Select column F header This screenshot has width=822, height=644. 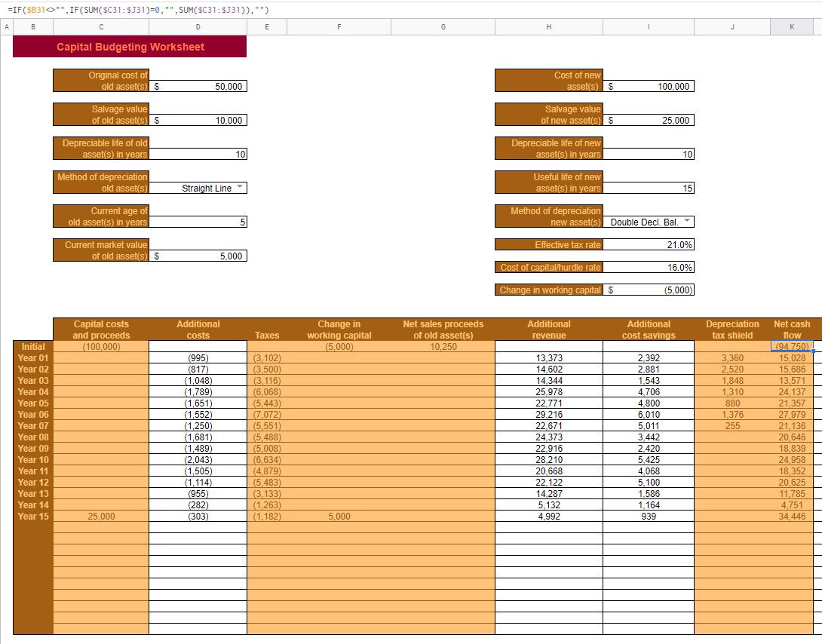point(339,26)
